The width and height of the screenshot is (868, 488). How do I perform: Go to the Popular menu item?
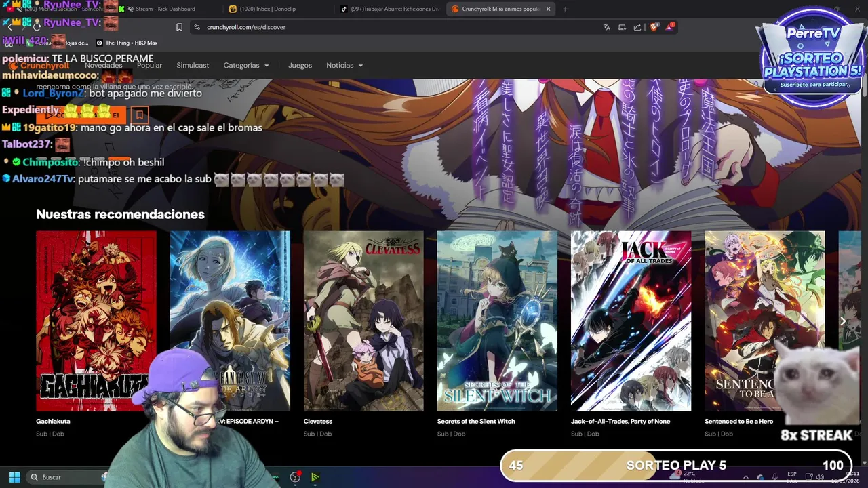coord(149,65)
